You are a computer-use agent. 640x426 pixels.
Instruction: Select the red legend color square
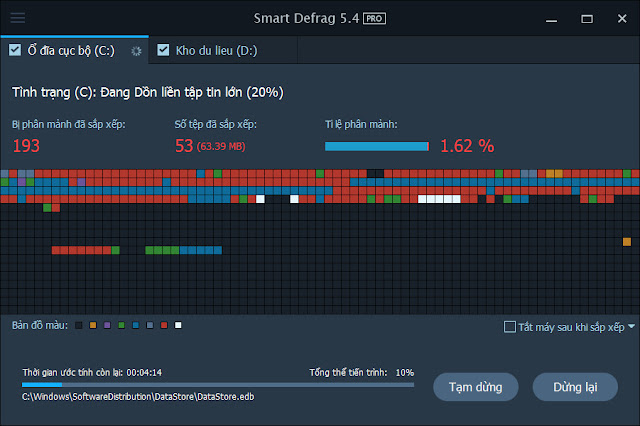click(x=164, y=325)
